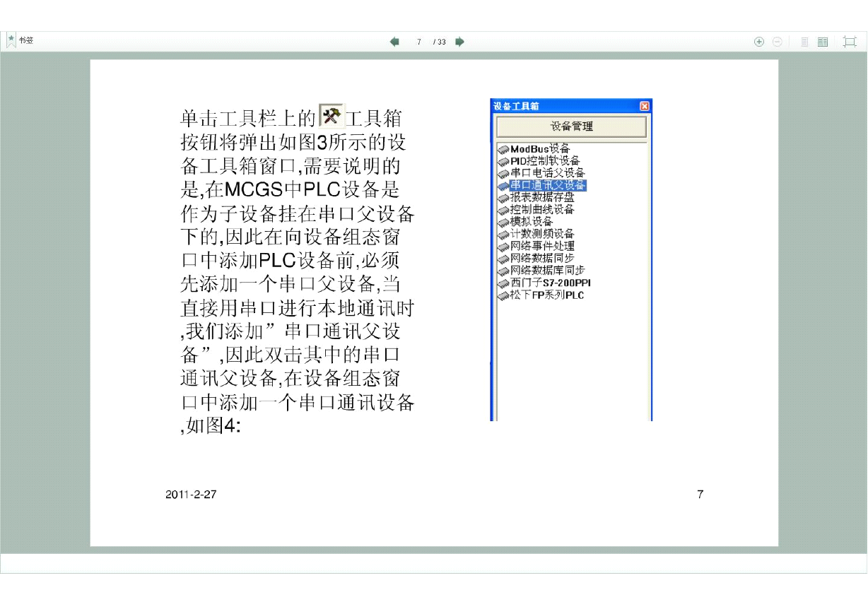868x614 pixels.
Task: Zoom out with the minus icon
Action: (x=777, y=42)
